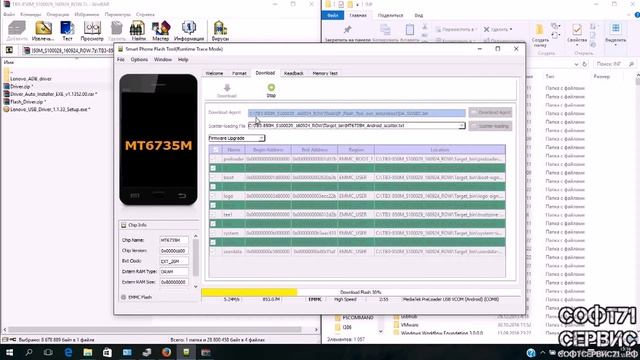
Task: Click WinRAR horizontal scrollbar right arrow
Action: point(316,329)
